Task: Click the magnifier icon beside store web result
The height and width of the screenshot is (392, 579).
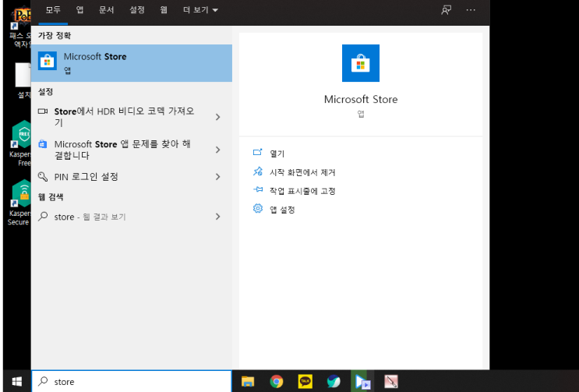Action: pos(43,216)
